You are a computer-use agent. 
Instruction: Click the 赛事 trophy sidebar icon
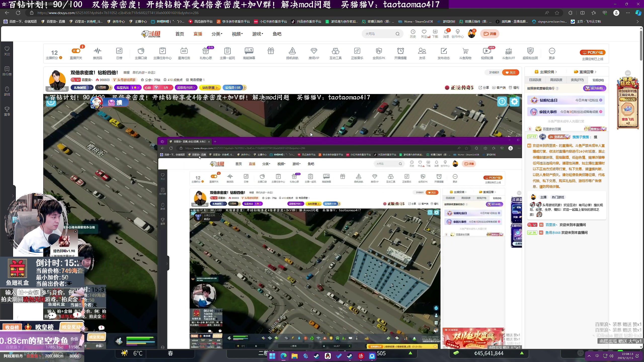click(x=7, y=111)
